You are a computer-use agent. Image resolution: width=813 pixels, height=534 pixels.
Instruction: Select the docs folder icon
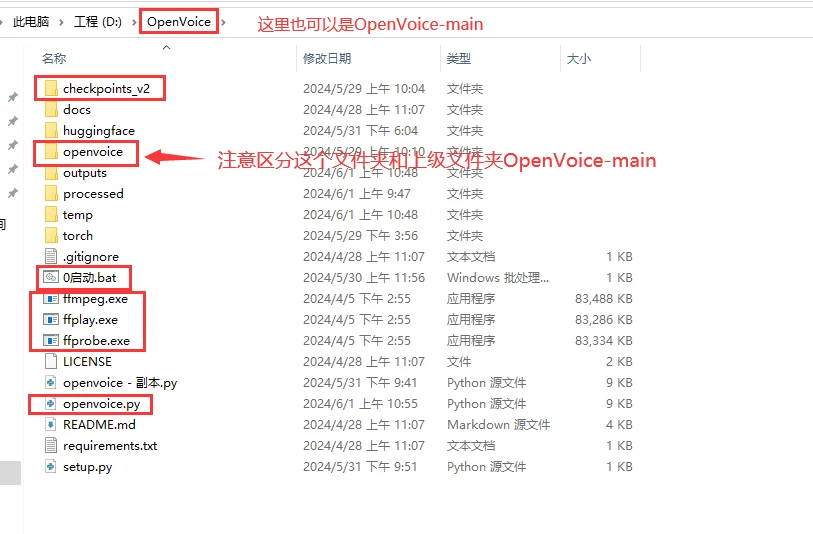[x=51, y=109]
